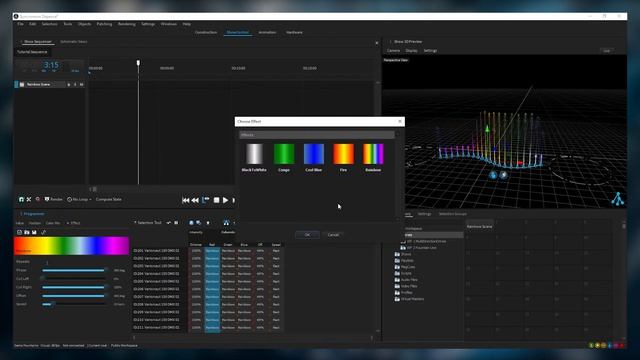This screenshot has height=360, width=640.
Task: Select the Congo green effect thumbnail
Action: tap(284, 154)
